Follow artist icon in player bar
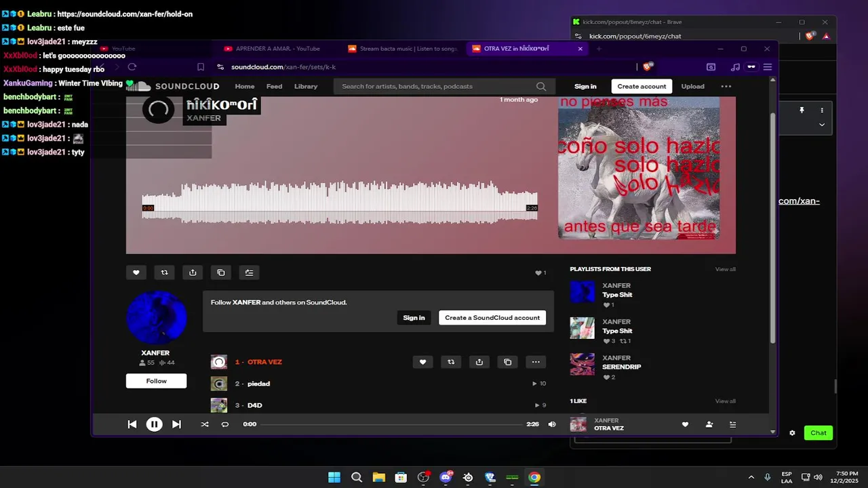This screenshot has width=868, height=488. pos(709,424)
